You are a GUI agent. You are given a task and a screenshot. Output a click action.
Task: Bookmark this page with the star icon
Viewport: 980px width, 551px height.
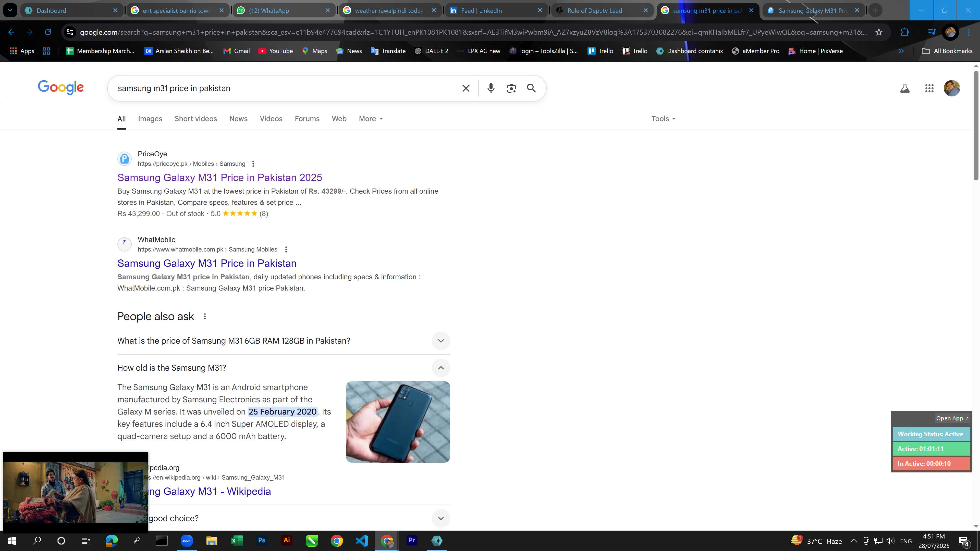[879, 32]
